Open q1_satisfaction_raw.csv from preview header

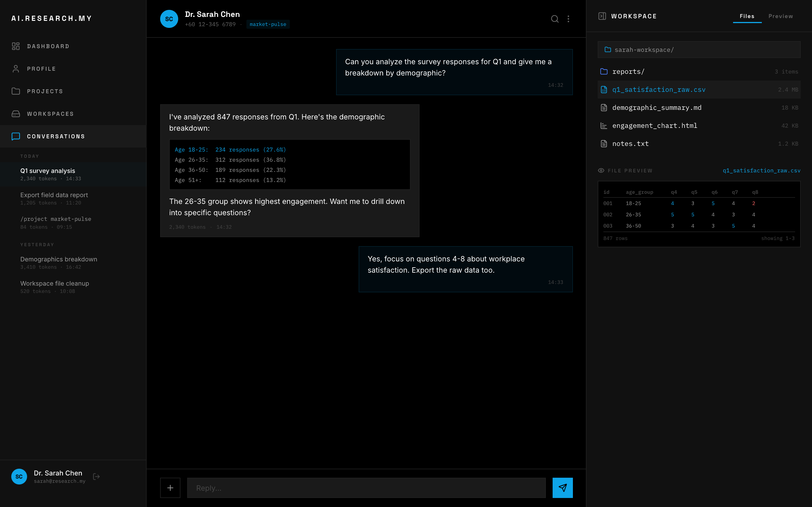tap(762, 170)
